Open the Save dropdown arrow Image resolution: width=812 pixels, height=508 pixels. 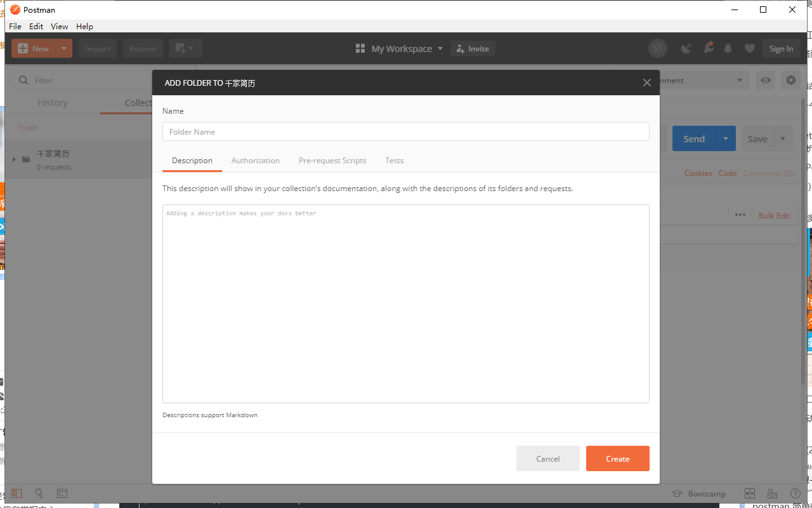tap(782, 138)
